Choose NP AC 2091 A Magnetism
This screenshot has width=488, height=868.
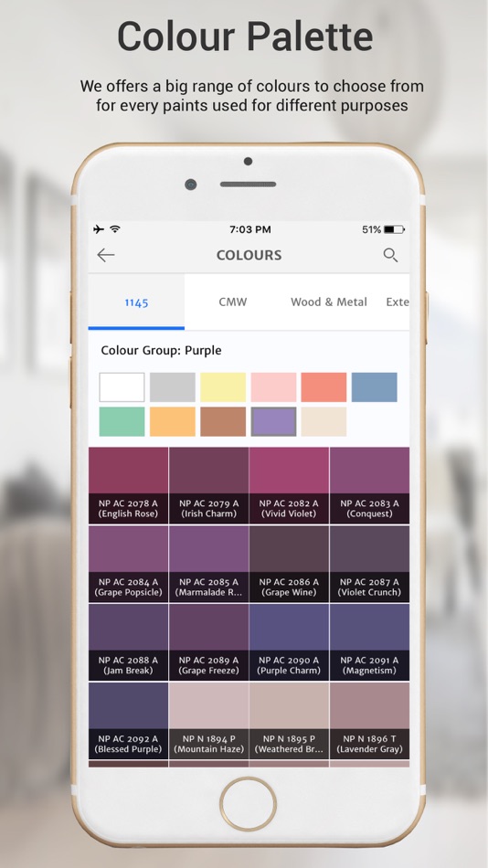pos(369,642)
